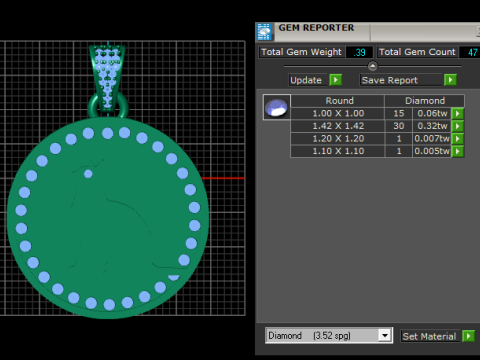Click green arrow for 1.20 X 1.20 row
The height and width of the screenshot is (360, 480).
click(x=458, y=139)
